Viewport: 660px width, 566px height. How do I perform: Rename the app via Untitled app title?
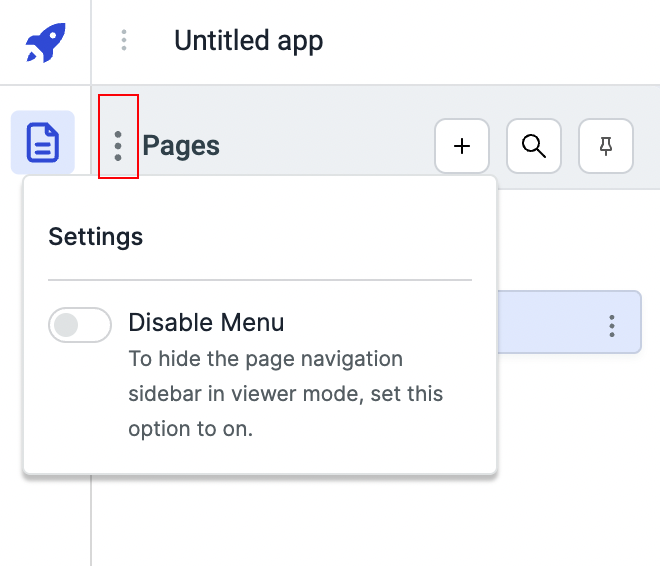248,41
